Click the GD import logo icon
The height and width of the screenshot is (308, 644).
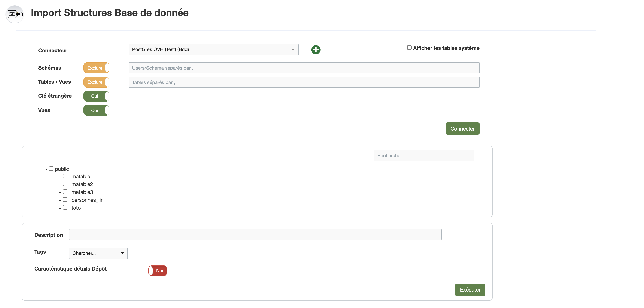coord(15,14)
